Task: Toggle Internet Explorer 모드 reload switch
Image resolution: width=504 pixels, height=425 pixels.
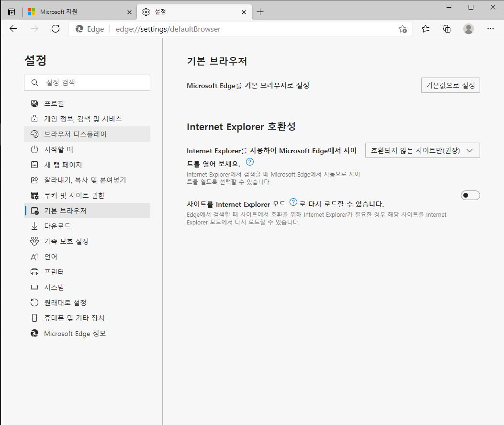Action: point(470,195)
